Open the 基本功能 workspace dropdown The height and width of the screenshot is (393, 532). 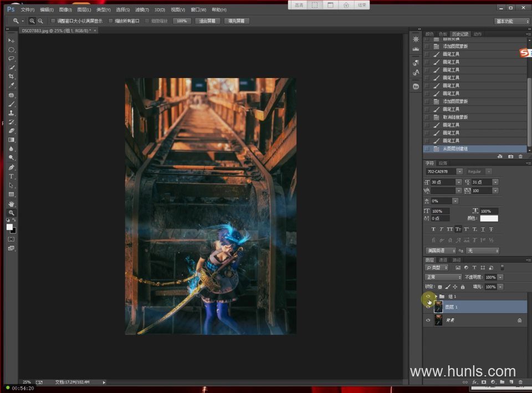(x=511, y=21)
